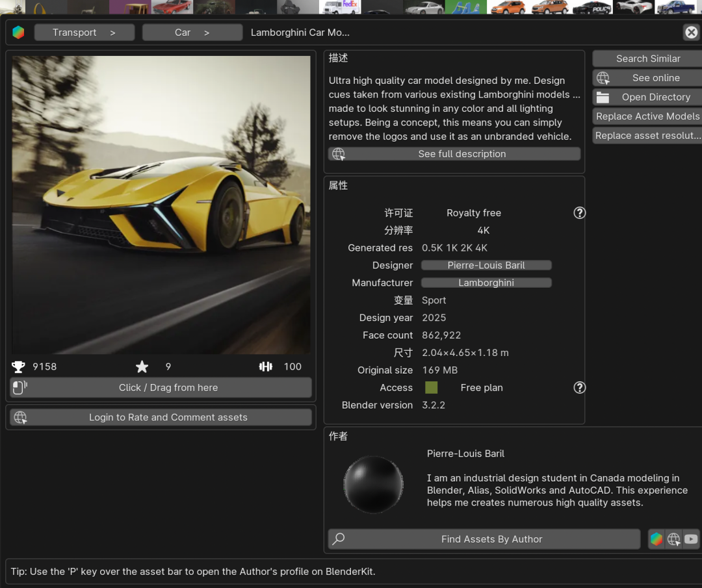Click the BlenderKit logo in the header

18,32
